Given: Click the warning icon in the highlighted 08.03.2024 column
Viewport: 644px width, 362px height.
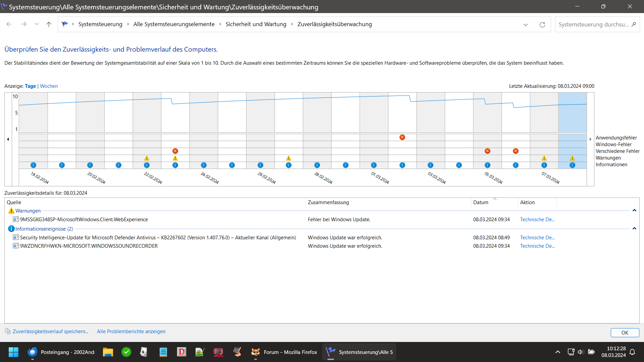Looking at the screenshot, I should pyautogui.click(x=572, y=158).
